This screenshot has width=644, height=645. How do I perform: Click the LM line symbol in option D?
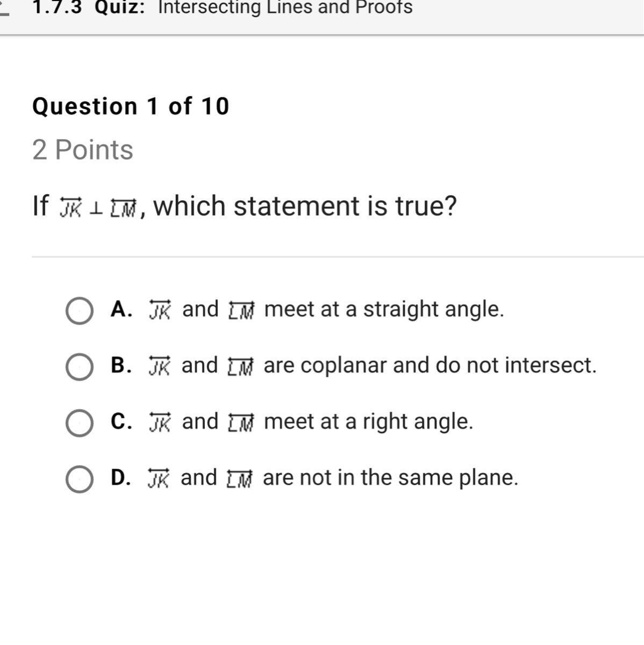click(239, 478)
